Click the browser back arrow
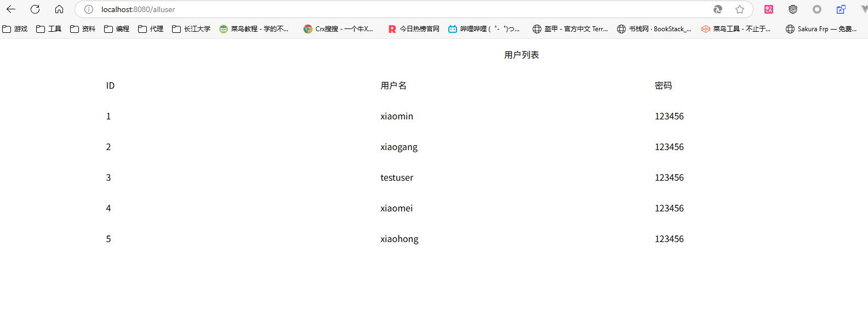 [11, 9]
